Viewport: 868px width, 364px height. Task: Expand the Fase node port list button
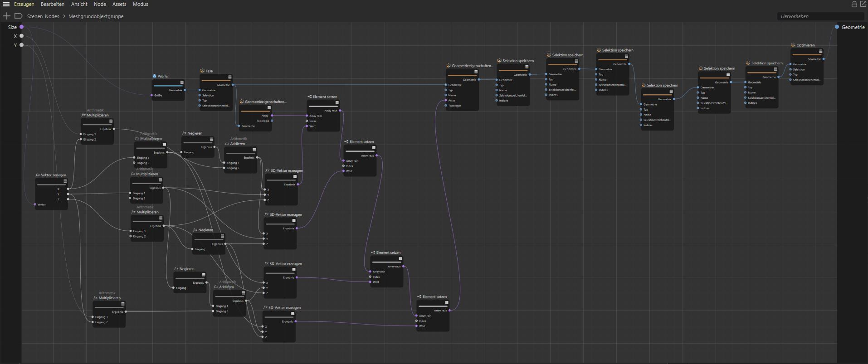(229, 77)
